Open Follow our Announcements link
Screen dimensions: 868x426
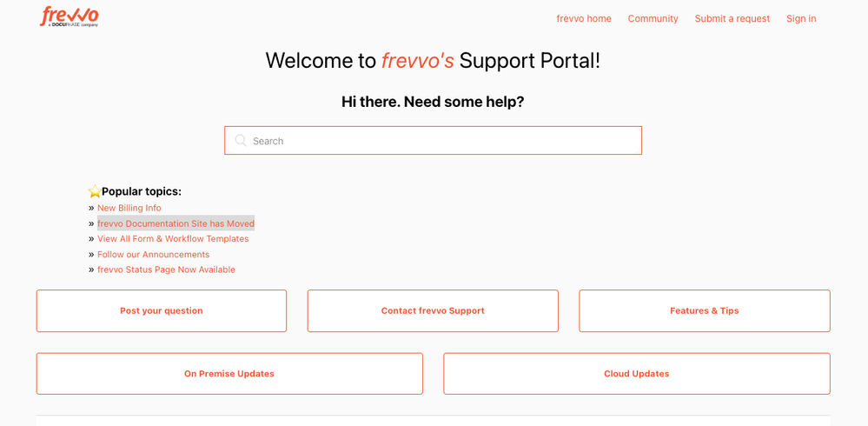point(153,254)
